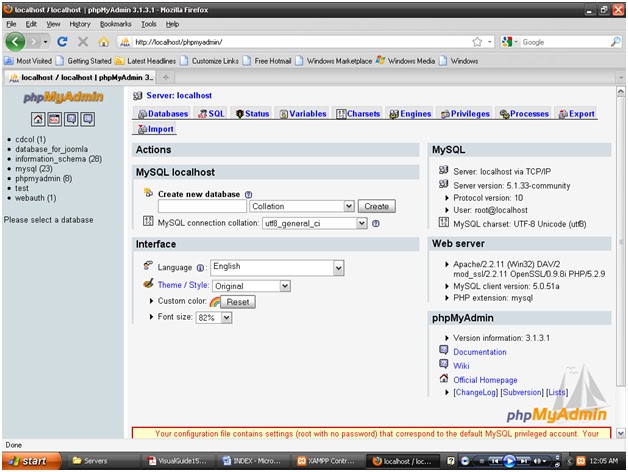Click page scrollbar down arrow

click(x=621, y=433)
